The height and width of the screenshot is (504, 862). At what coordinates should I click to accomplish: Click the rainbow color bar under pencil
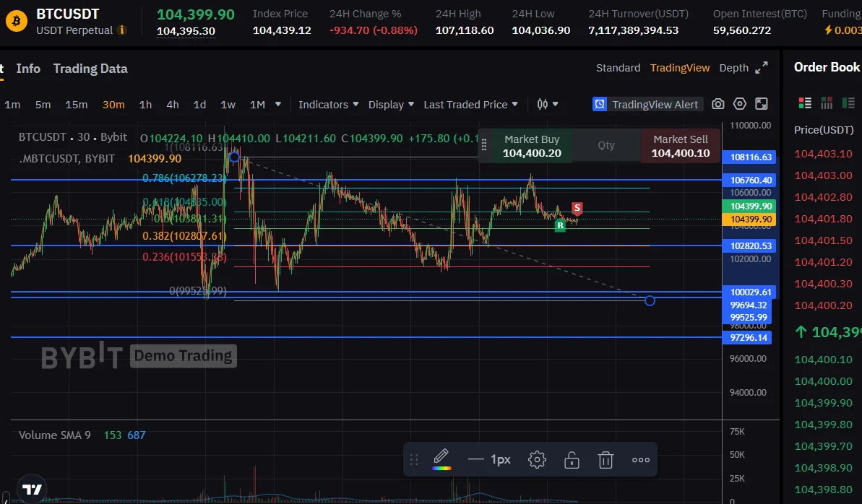coord(441,469)
